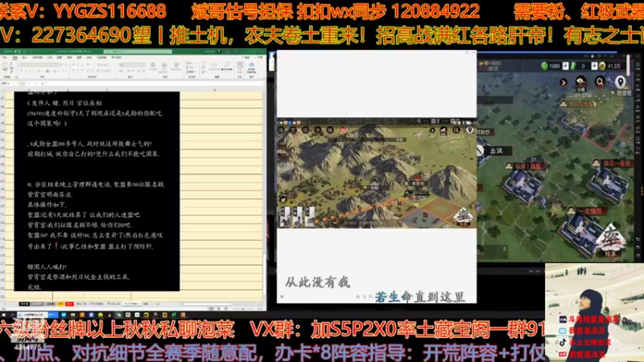Open the number format dropdown in Excel
Viewport: 644px width, 362px height.
[x=132, y=65]
